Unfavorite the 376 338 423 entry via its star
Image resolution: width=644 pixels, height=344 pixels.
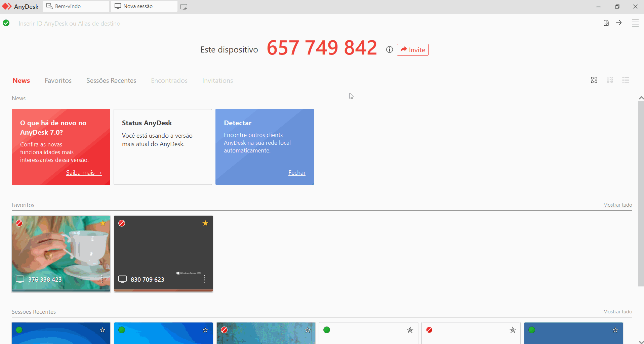(x=103, y=223)
